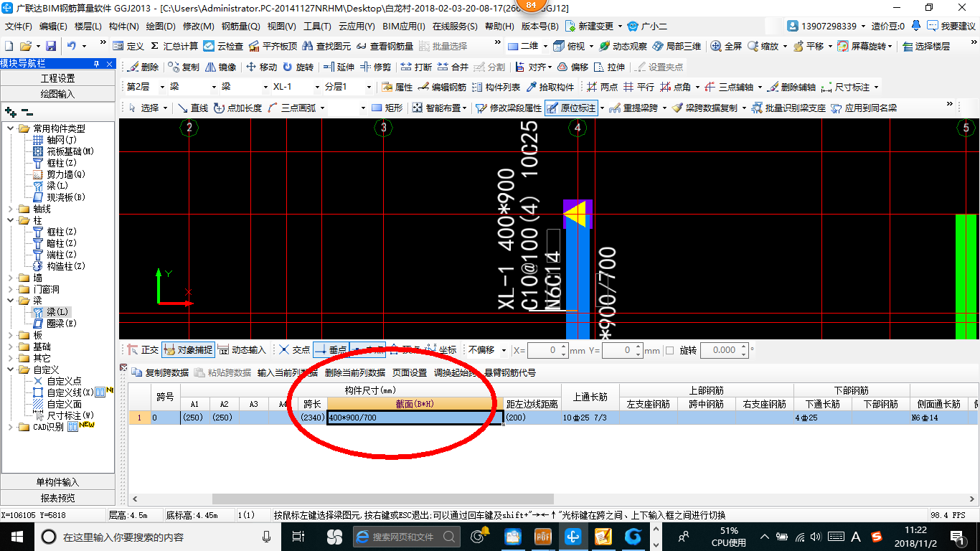Open 报表预览 report preview
Screen dimensions: 980x551
click(57, 498)
